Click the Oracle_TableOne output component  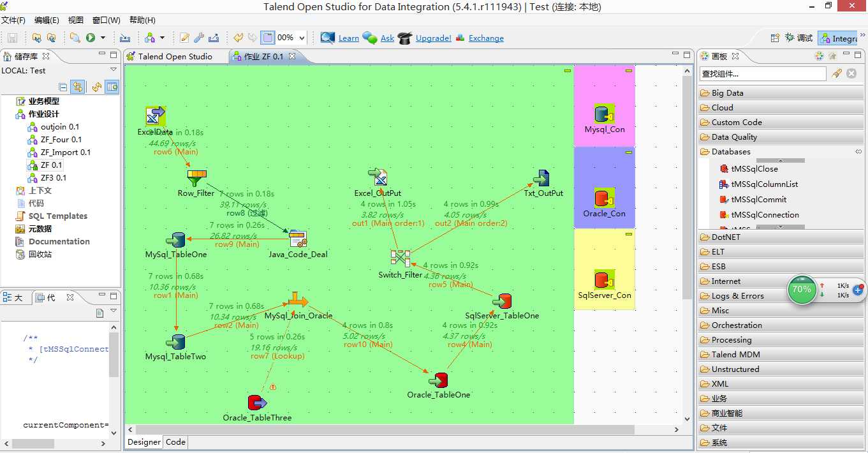coord(438,381)
